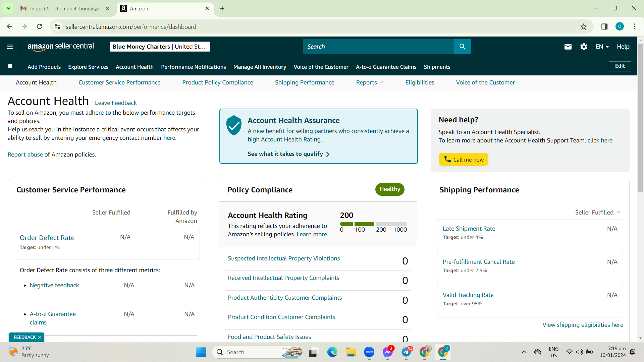
Task: Click the search magnifier button
Action: pyautogui.click(x=462, y=47)
